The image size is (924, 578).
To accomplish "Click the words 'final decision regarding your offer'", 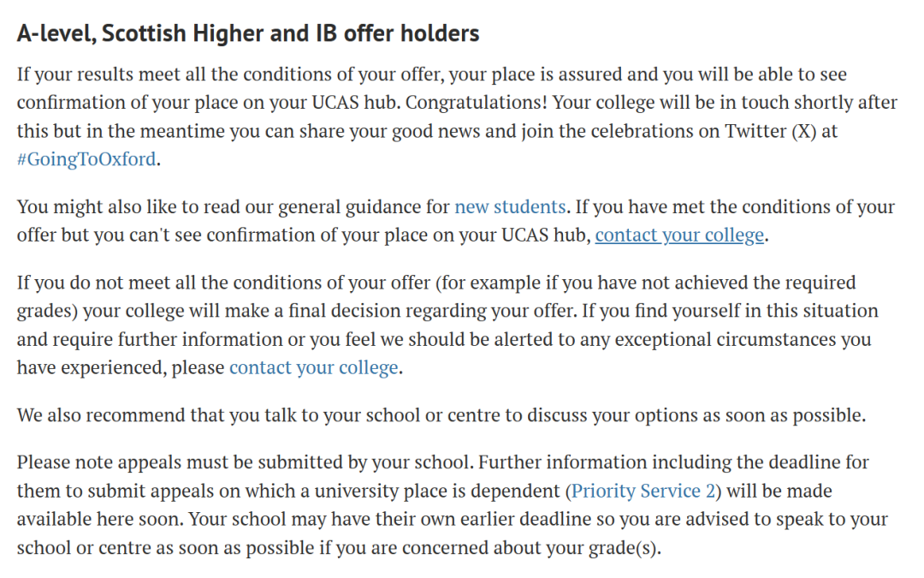I will click(x=431, y=312).
